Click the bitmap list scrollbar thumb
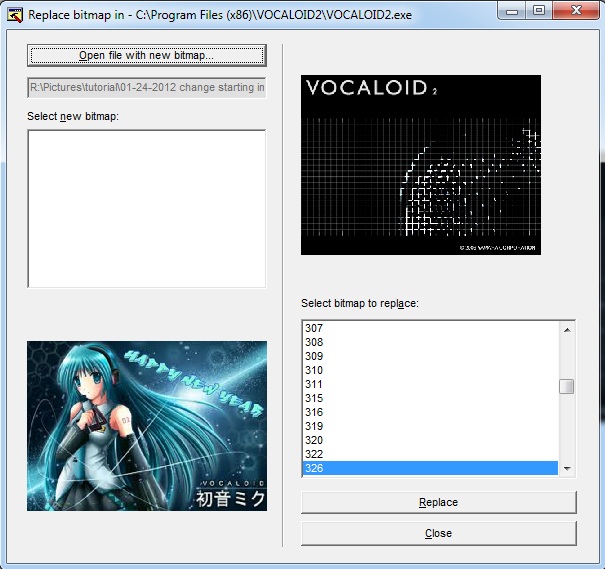The width and height of the screenshot is (605, 569). [x=566, y=387]
